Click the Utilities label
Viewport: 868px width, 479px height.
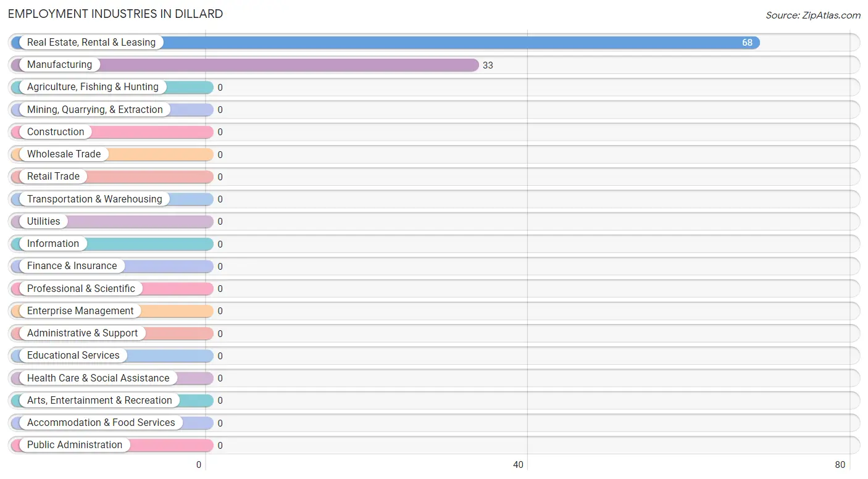point(44,222)
